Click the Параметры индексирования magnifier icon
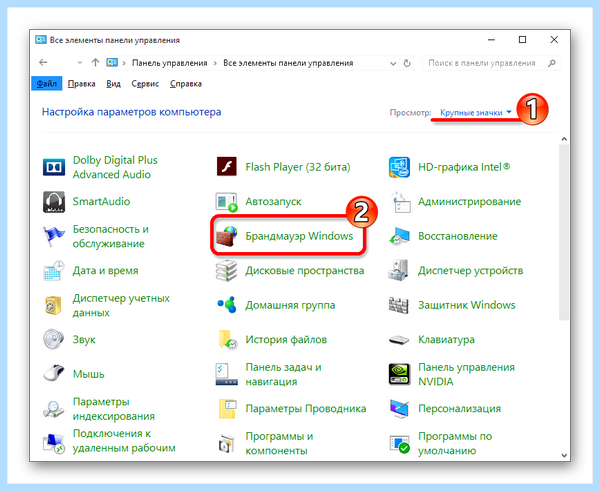The width and height of the screenshot is (600, 491). pos(54,408)
